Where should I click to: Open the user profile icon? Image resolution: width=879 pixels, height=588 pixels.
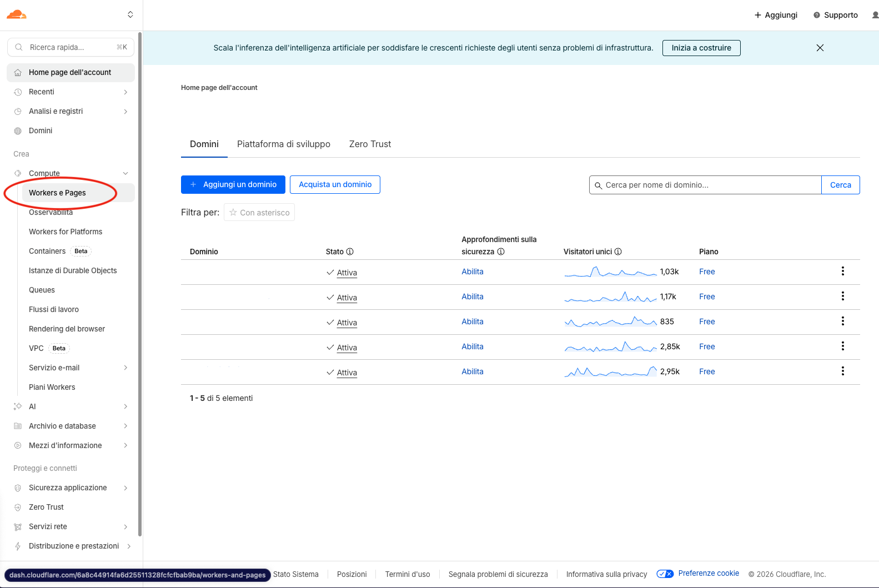point(875,15)
